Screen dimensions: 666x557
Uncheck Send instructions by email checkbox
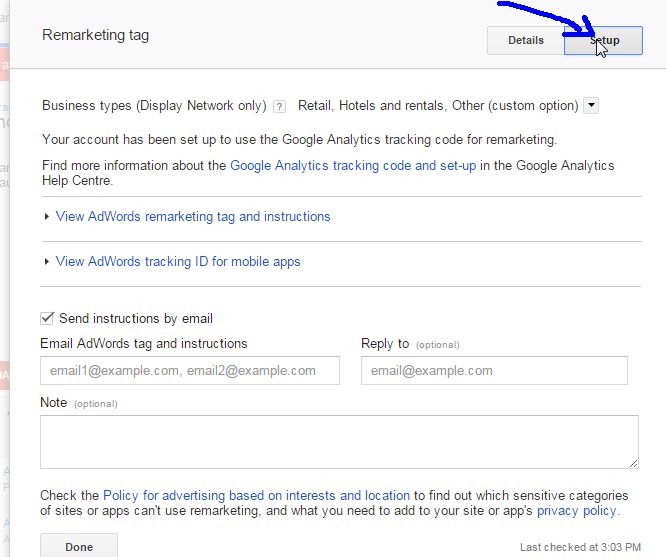[47, 318]
